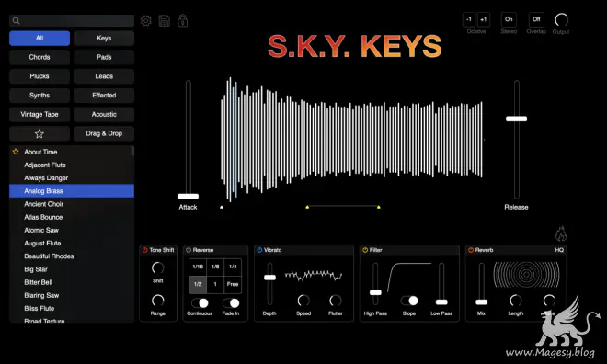This screenshot has height=364, width=607.
Task: Load the Beautiful Rhodes preset
Action: coord(72,256)
